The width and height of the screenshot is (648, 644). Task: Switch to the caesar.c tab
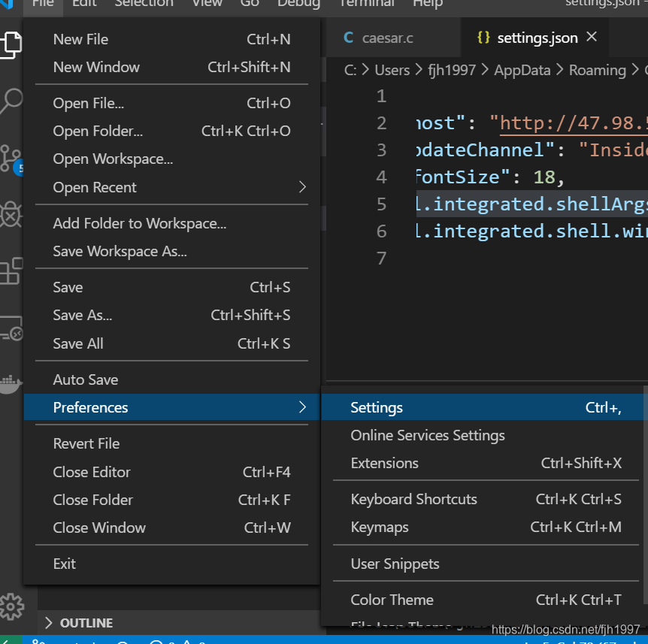(387, 38)
